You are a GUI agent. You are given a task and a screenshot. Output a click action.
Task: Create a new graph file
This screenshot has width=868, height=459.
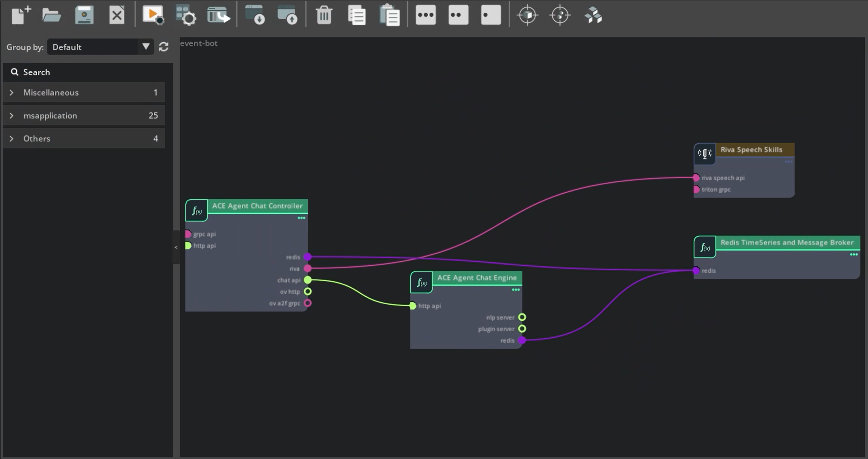(x=21, y=15)
